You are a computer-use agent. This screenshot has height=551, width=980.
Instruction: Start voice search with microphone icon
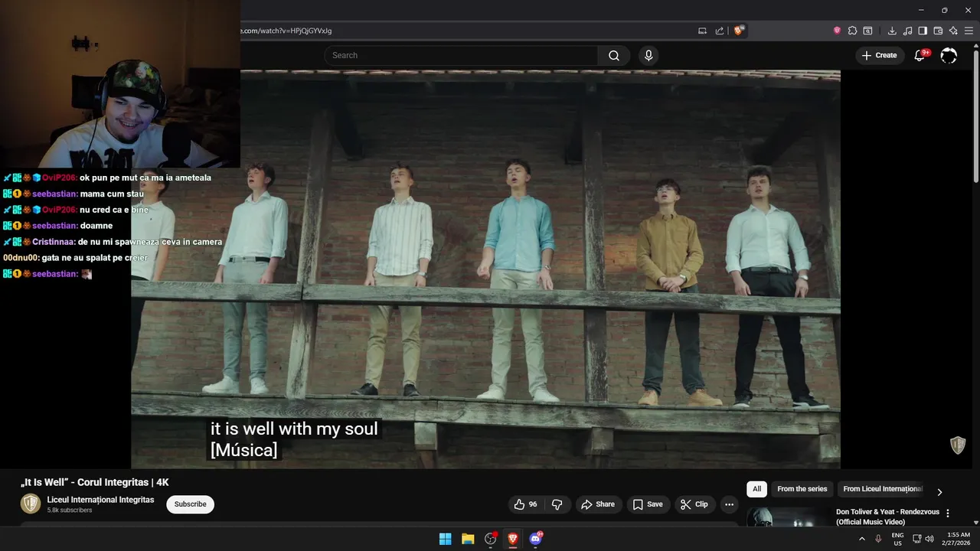[x=648, y=55]
